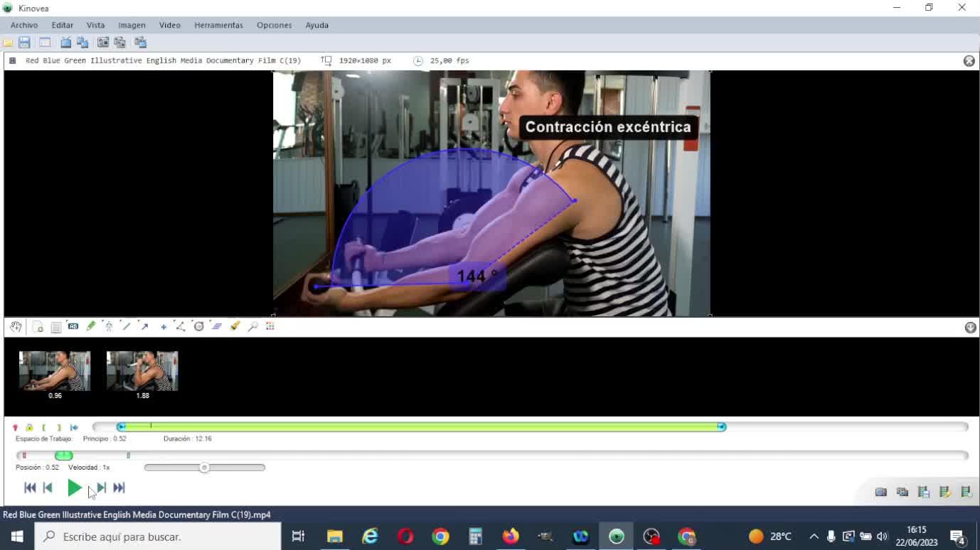Open the taskbar notification center
This screenshot has width=980, height=550.
[x=957, y=536]
